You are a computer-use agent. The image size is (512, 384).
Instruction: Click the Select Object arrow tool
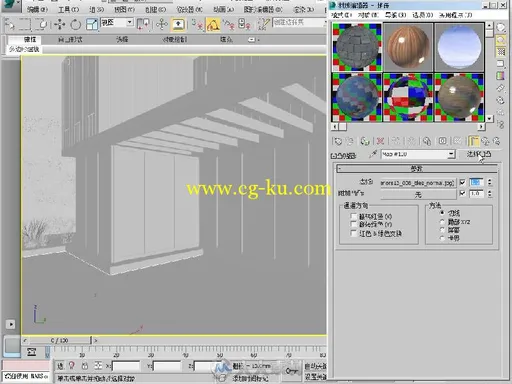tap(9, 24)
